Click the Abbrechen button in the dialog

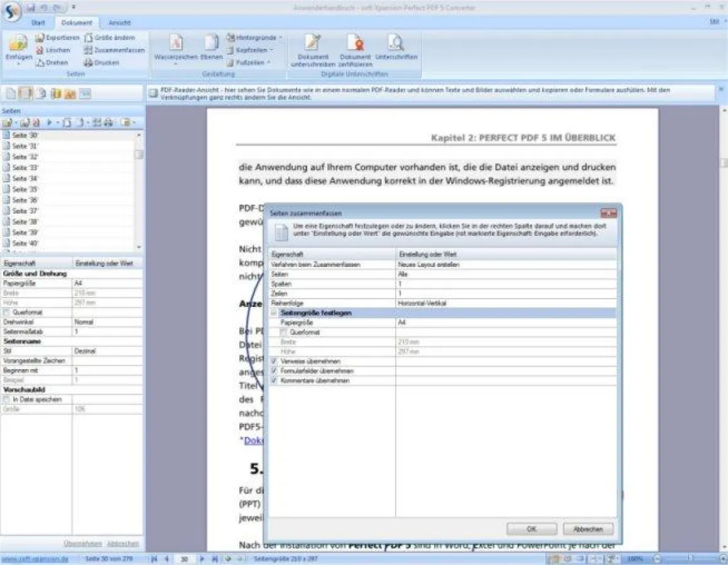[x=587, y=529]
